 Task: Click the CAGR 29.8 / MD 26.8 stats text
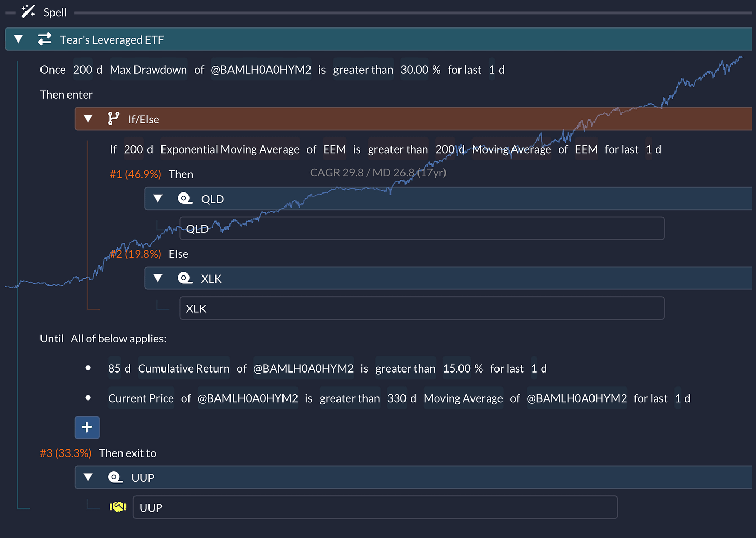[378, 172]
